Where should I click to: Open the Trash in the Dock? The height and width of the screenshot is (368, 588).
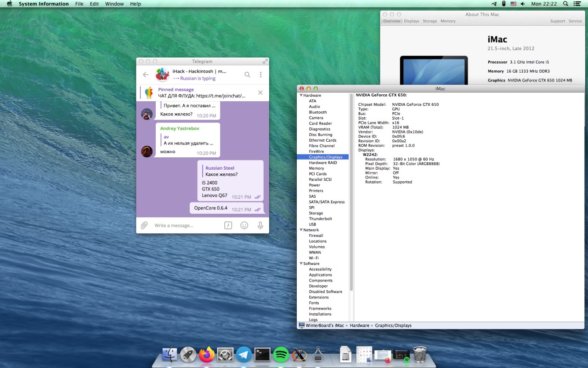click(x=420, y=355)
